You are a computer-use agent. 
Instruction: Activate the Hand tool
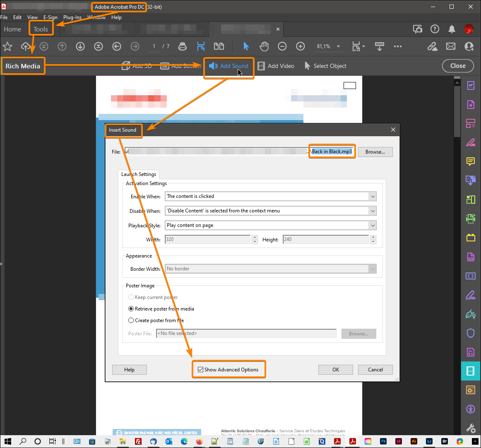[x=264, y=46]
